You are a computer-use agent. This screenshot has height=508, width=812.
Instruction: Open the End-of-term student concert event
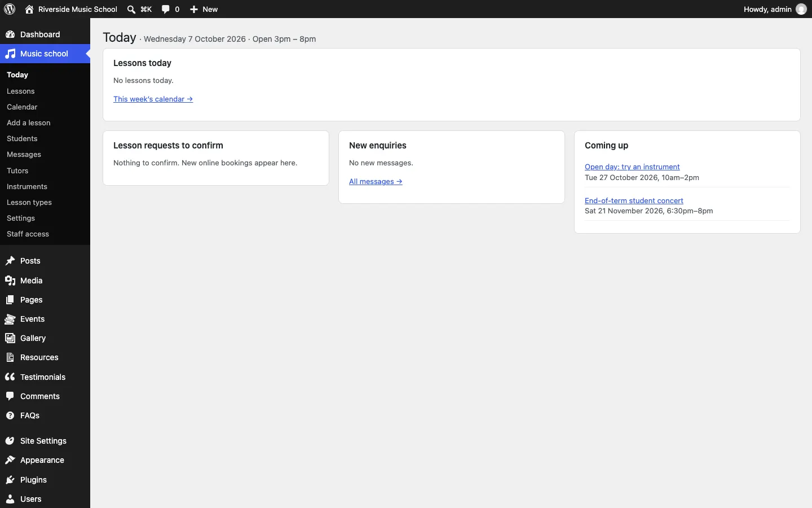[x=634, y=200]
